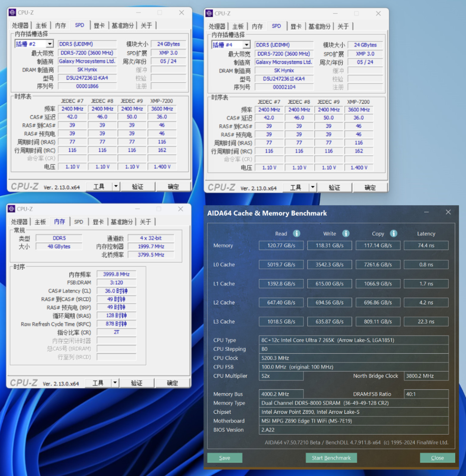Click serial number 00001866 field
This screenshot has width=466, height=476.
(x=87, y=86)
